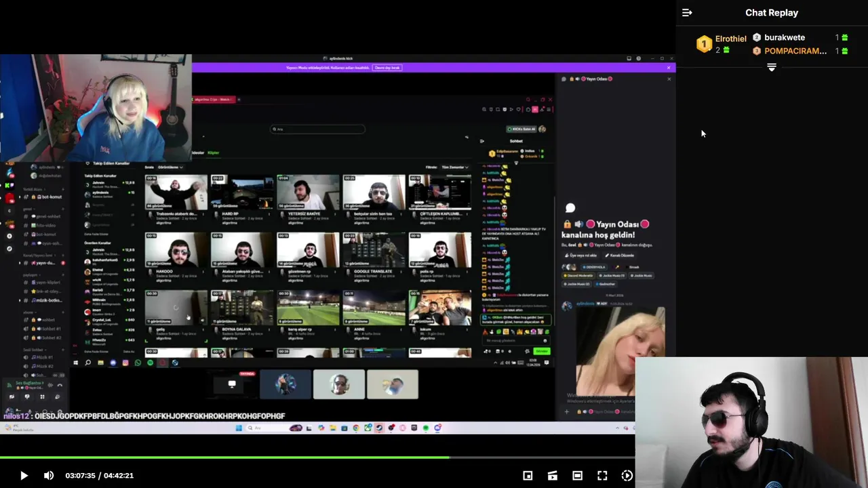
Task: Open the HAKOOO clip thumbnail
Action: [176, 250]
